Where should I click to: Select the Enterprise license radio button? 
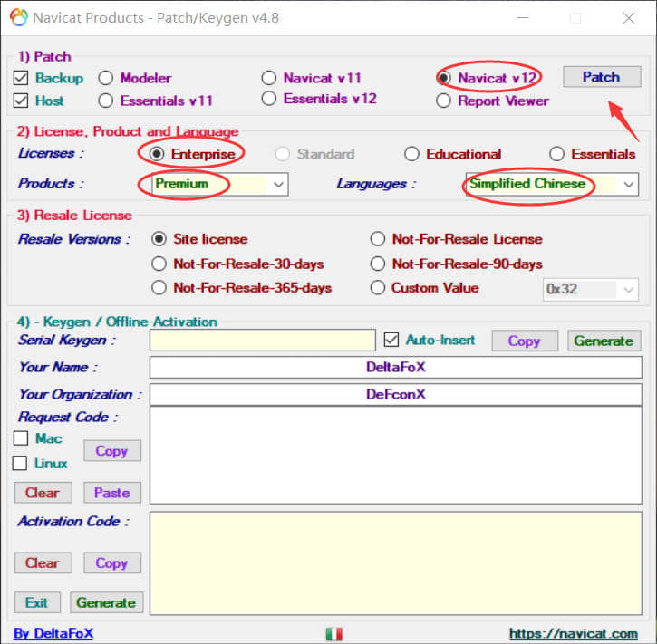pos(157,154)
